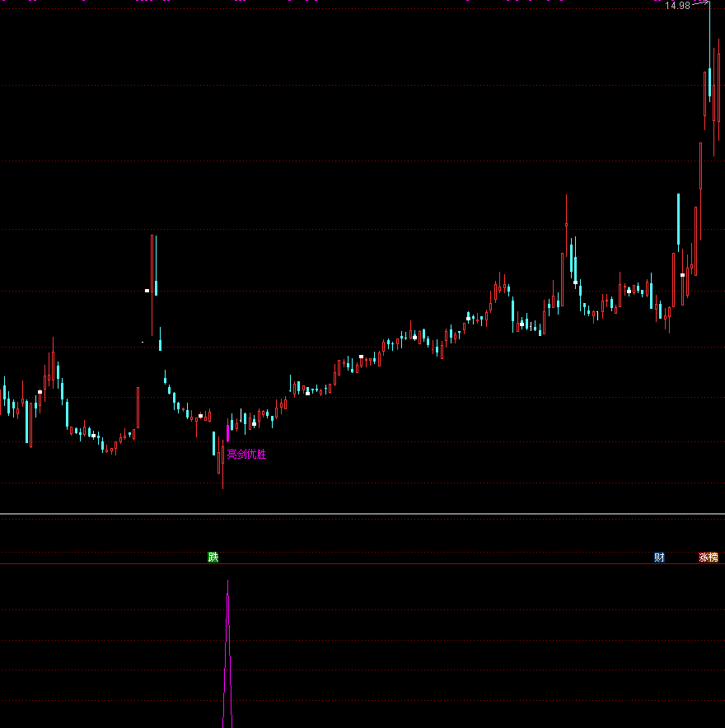725x728 pixels.
Task: Click the long upper-wick candle at mid-right peak
Action: coord(566,224)
